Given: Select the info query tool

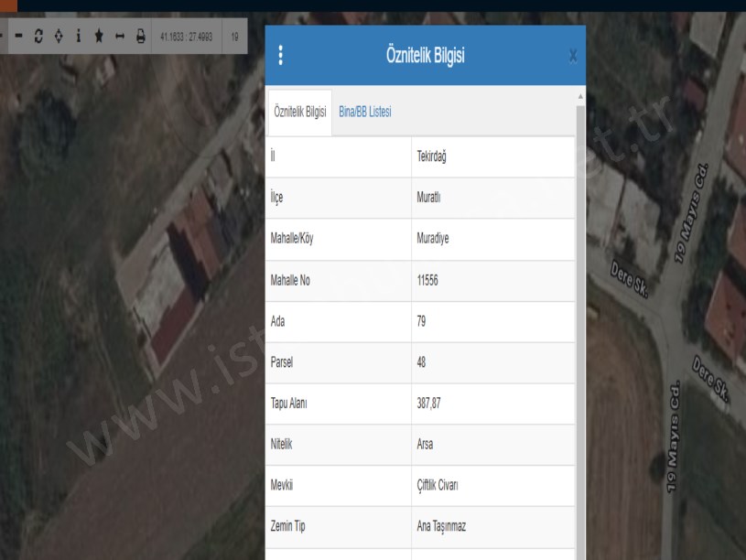Looking at the screenshot, I should 79,38.
